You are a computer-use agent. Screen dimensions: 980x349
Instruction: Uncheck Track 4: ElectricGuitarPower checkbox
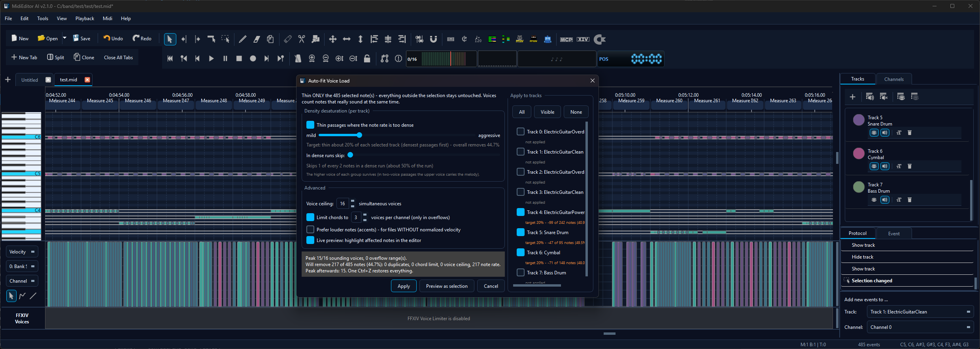pos(521,212)
